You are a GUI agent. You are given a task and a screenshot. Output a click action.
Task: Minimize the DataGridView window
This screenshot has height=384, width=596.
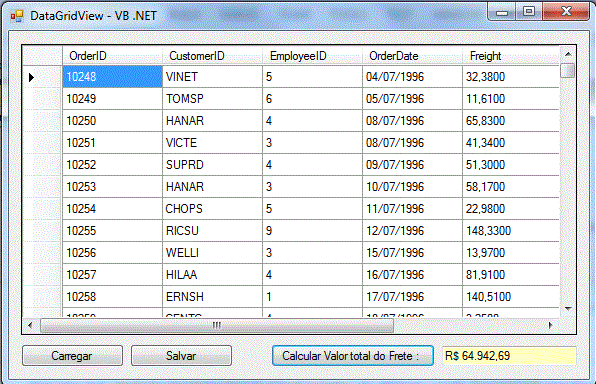coord(502,12)
